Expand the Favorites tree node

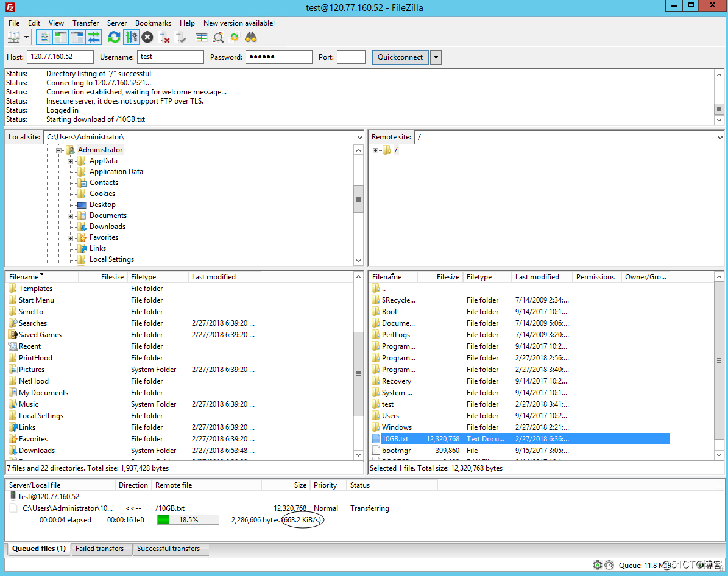point(71,238)
